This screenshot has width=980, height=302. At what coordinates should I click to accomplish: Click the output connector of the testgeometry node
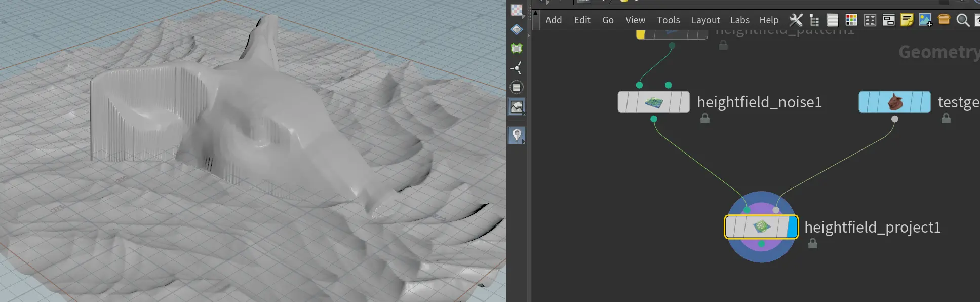(x=895, y=119)
